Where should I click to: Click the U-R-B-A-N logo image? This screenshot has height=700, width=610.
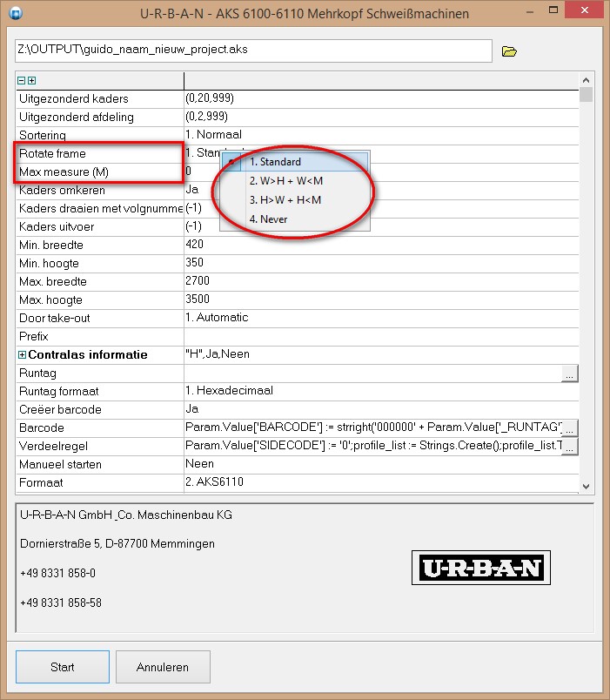point(481,568)
